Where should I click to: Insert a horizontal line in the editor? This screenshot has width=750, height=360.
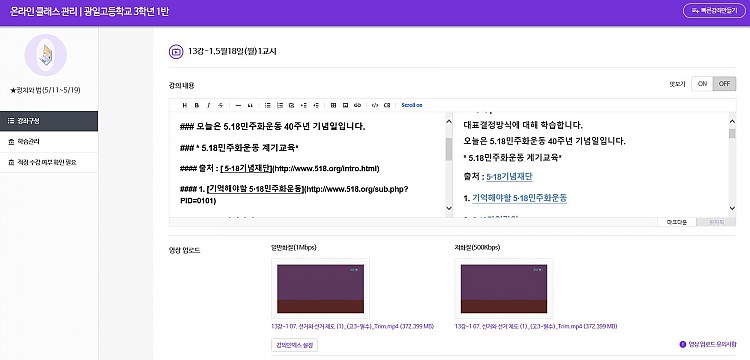(238, 105)
